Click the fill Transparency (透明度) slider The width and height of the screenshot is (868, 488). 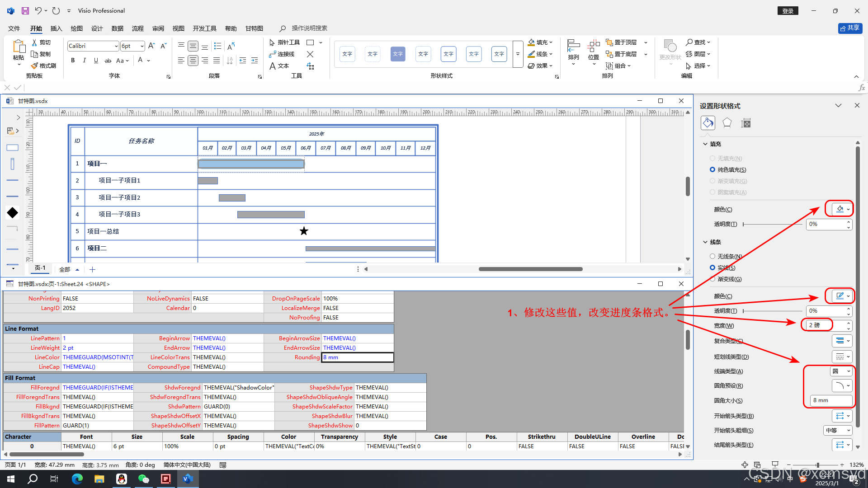tap(772, 224)
